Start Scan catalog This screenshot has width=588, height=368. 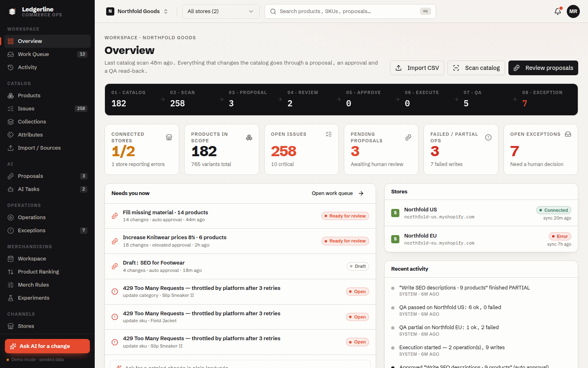click(476, 68)
